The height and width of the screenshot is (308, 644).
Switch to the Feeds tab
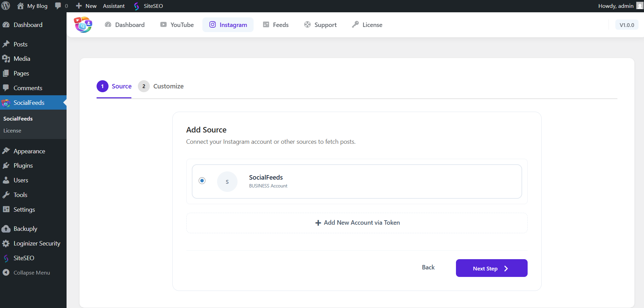coord(276,25)
